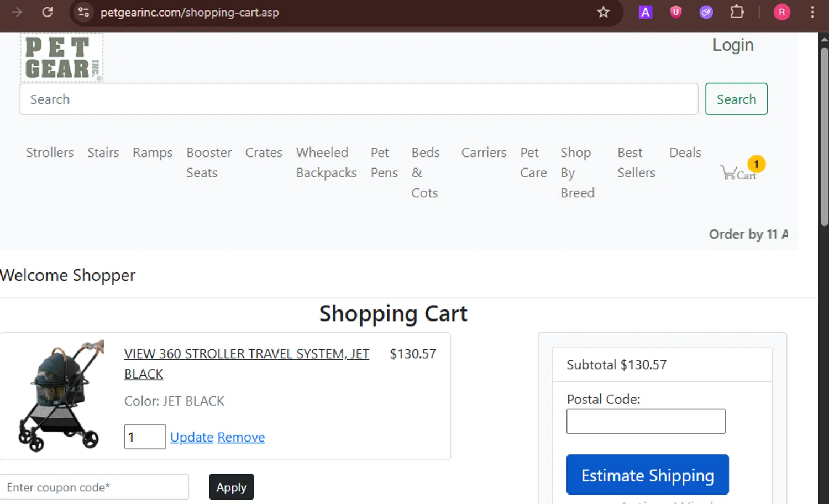Click the Remove item link
The height and width of the screenshot is (504, 829).
(241, 437)
